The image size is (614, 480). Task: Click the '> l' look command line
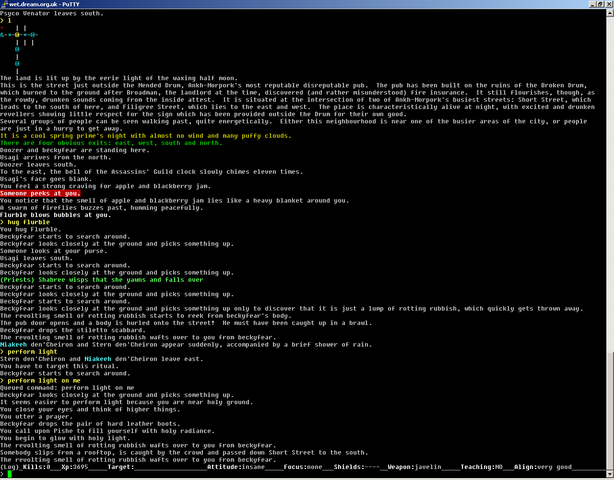(x=5, y=20)
